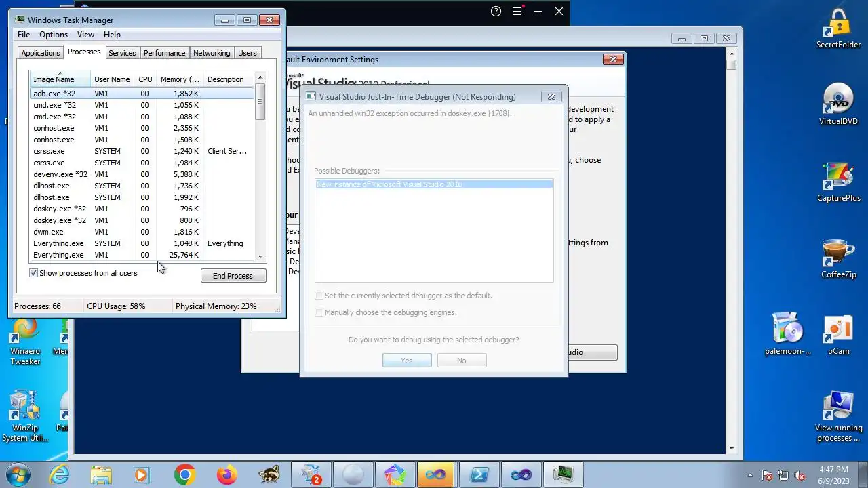Viewport: 868px width, 488px height.
Task: Open the media player taskbar icon
Action: click(x=142, y=474)
